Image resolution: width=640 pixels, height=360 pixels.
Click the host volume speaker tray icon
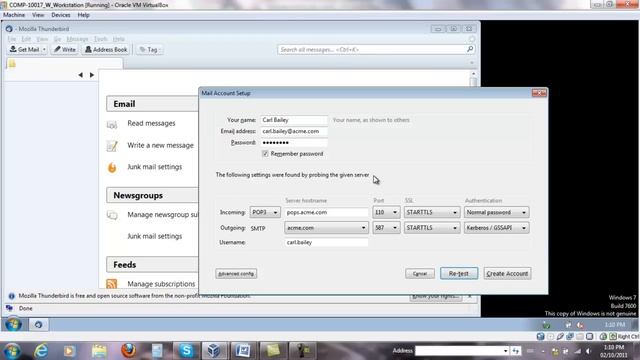[x=588, y=351]
